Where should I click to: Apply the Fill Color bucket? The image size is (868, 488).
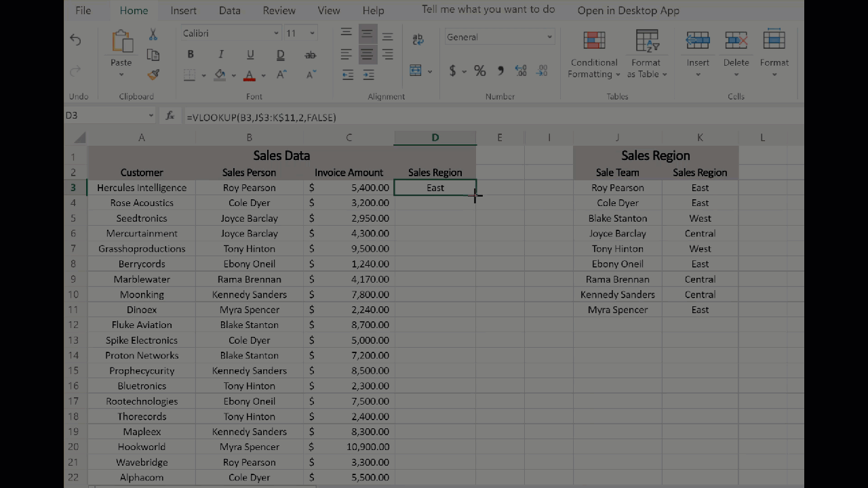[220, 75]
